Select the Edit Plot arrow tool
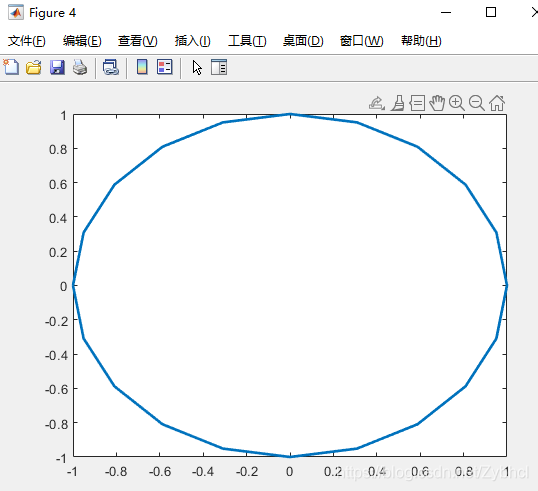Screen dimensions: 538x491 tap(197, 67)
